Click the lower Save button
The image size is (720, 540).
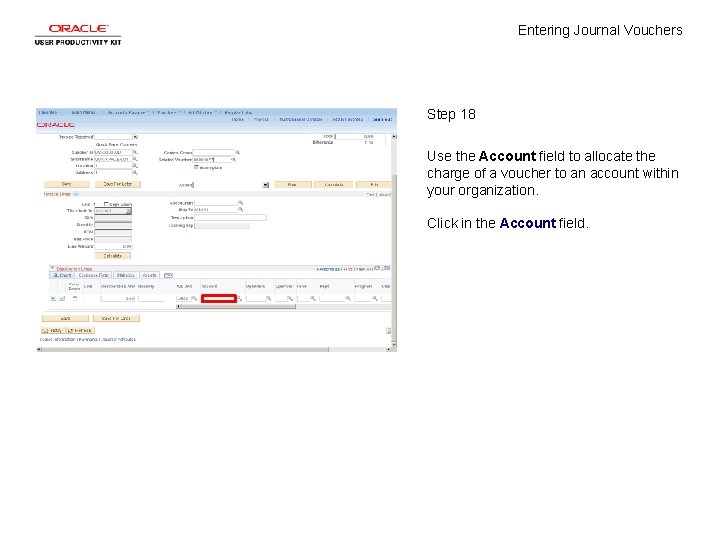coord(65,318)
